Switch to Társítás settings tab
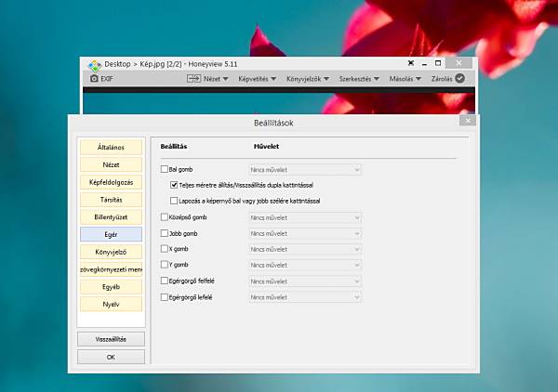 tap(111, 200)
